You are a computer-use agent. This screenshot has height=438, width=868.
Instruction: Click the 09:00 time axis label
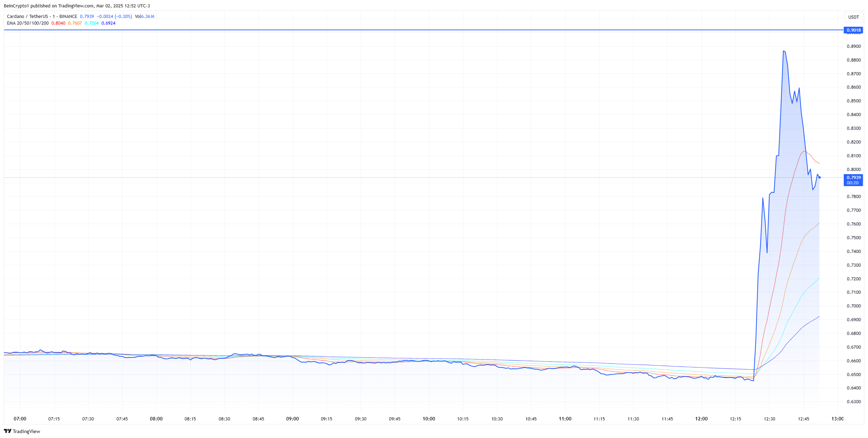tap(292, 419)
